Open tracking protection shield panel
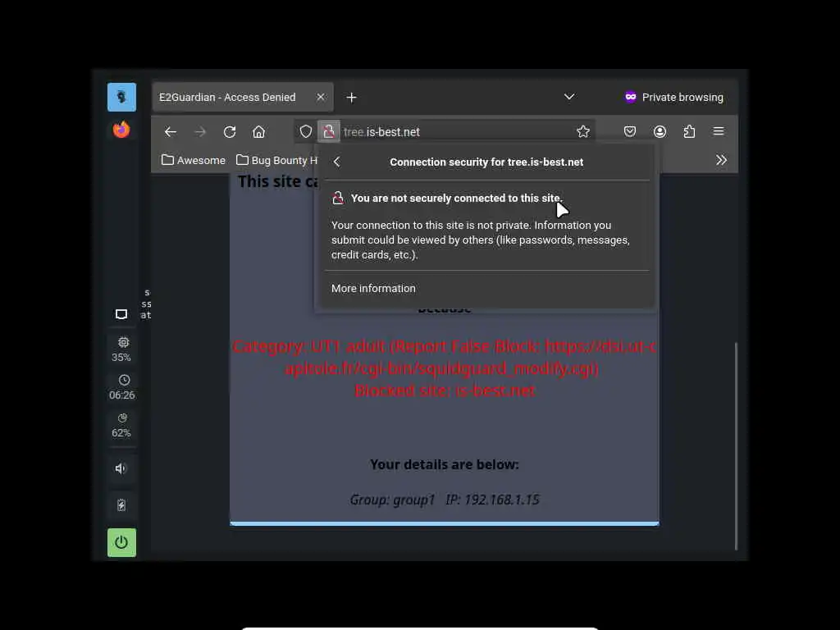 305,132
